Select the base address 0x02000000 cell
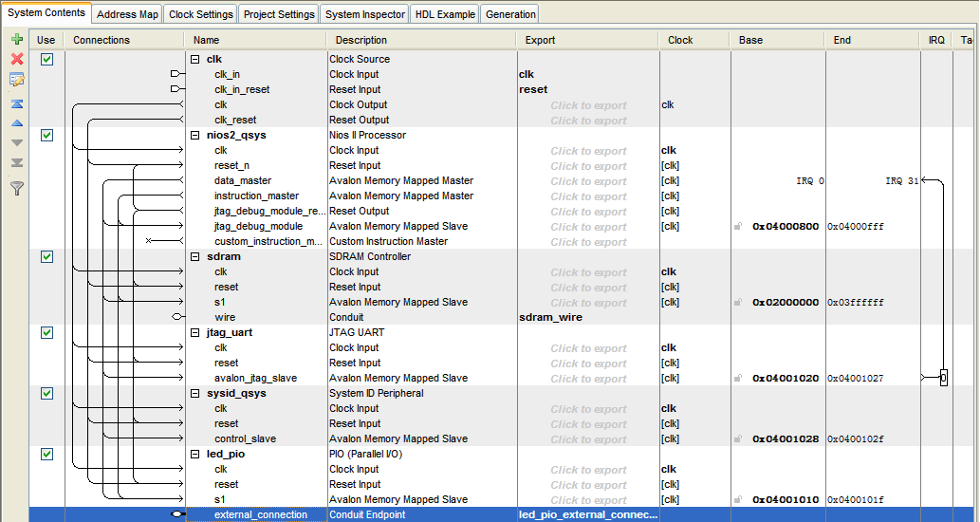Image resolution: width=980 pixels, height=522 pixels. click(x=786, y=302)
